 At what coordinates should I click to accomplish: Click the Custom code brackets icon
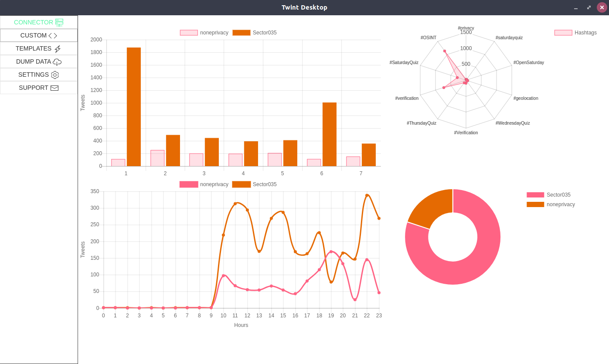[x=53, y=36]
